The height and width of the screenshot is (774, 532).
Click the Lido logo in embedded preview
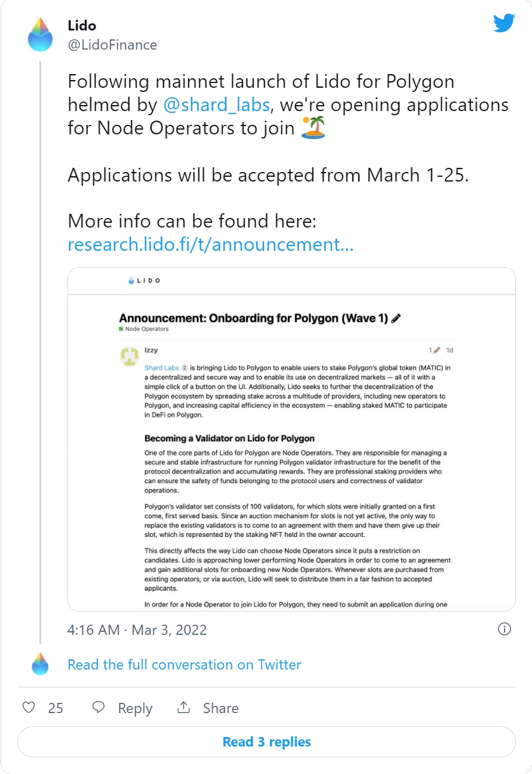tap(144, 281)
